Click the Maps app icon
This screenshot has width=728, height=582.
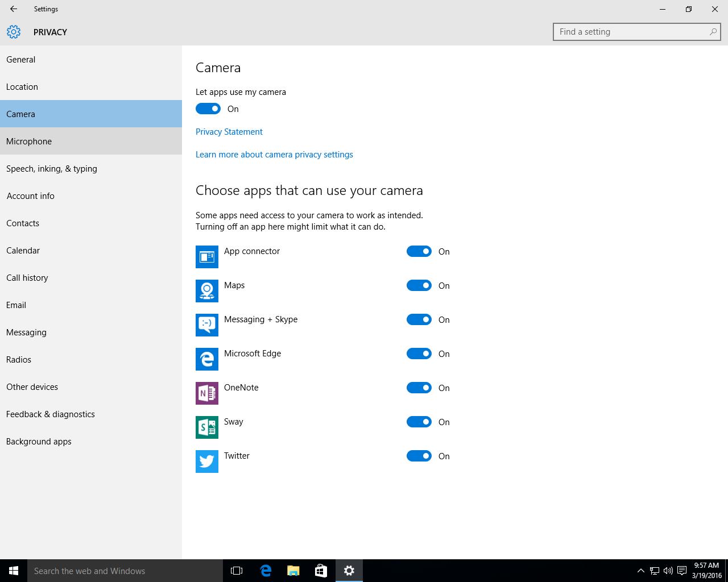point(207,291)
